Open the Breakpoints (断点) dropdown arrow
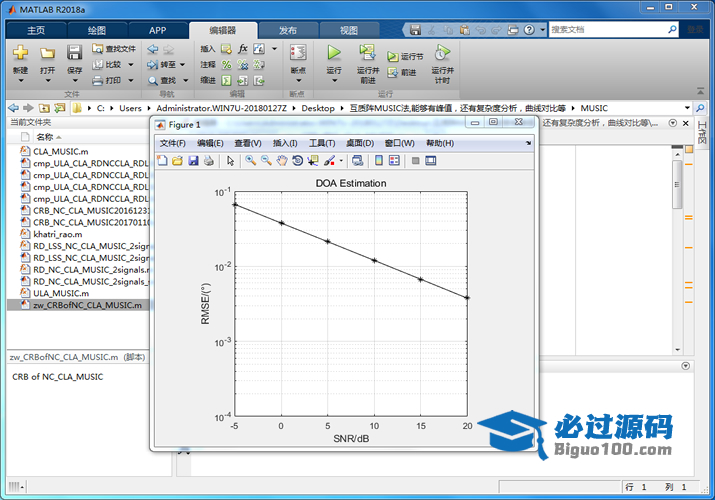This screenshot has width=715, height=500. click(299, 81)
